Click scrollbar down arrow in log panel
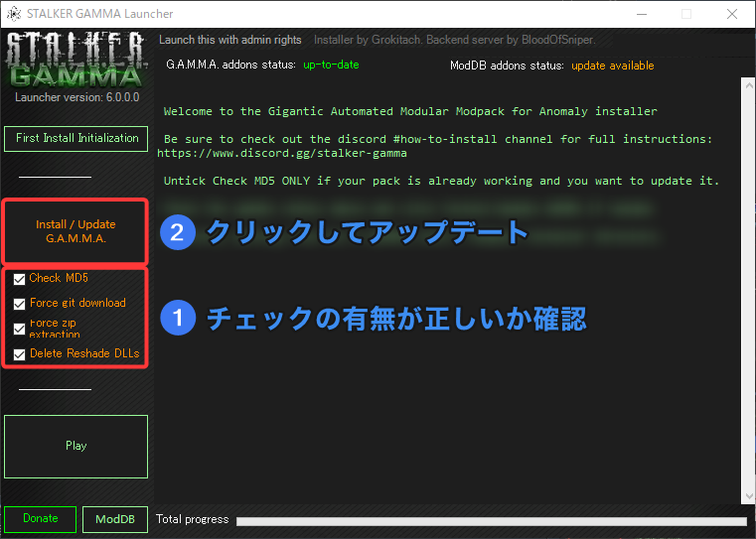The width and height of the screenshot is (756, 539). click(749, 495)
